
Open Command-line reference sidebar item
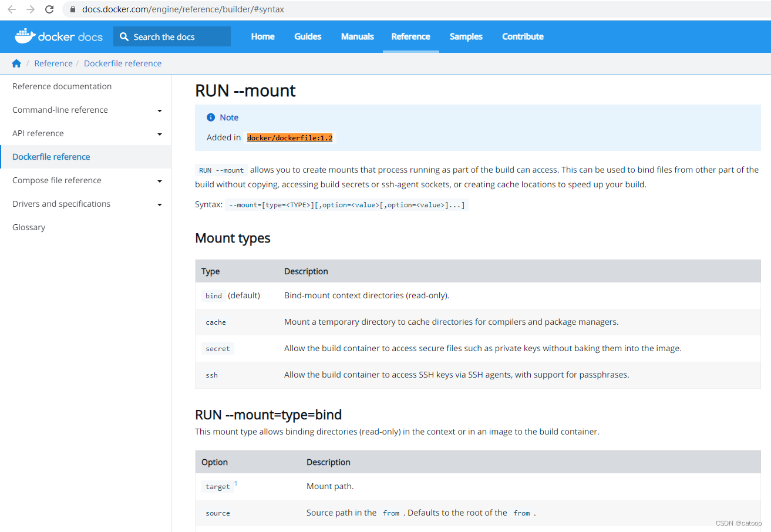[x=60, y=110]
